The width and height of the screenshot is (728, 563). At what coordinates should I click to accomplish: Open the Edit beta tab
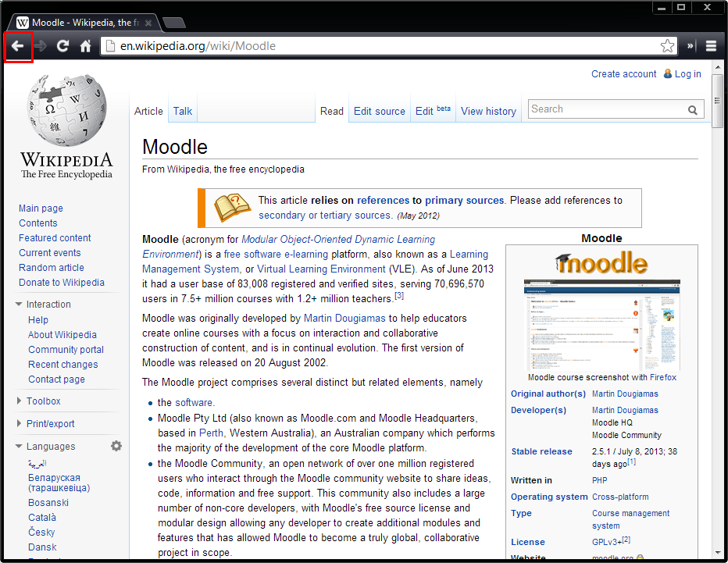433,111
